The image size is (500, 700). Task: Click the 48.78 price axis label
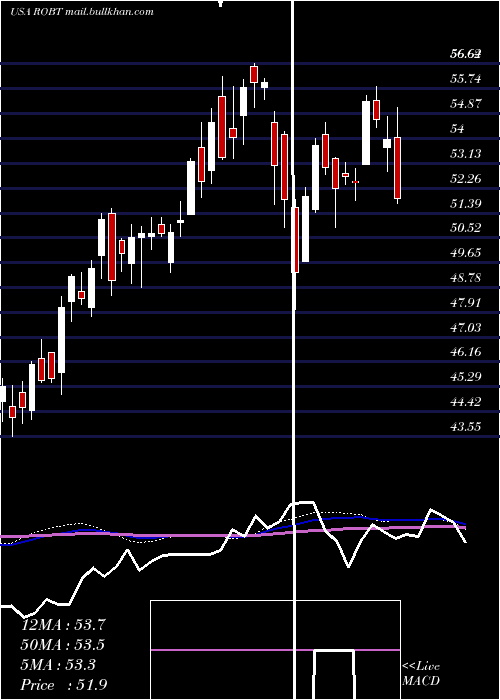point(466,278)
